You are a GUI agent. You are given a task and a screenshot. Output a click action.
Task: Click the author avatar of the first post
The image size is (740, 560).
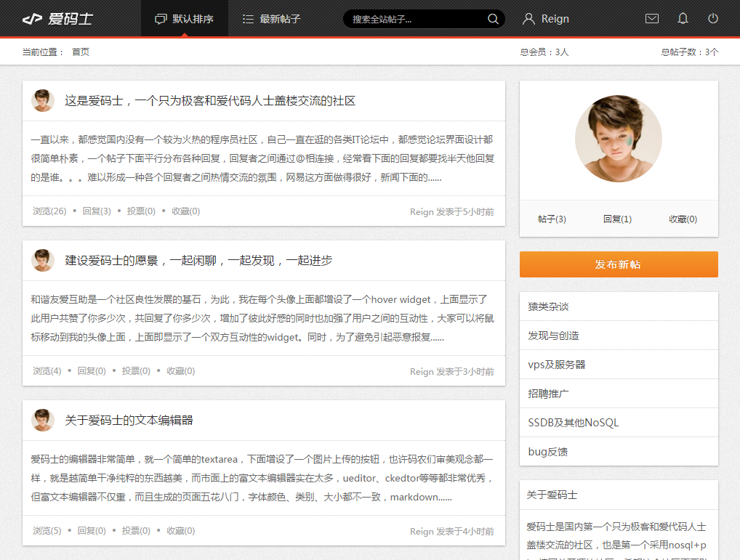[43, 101]
